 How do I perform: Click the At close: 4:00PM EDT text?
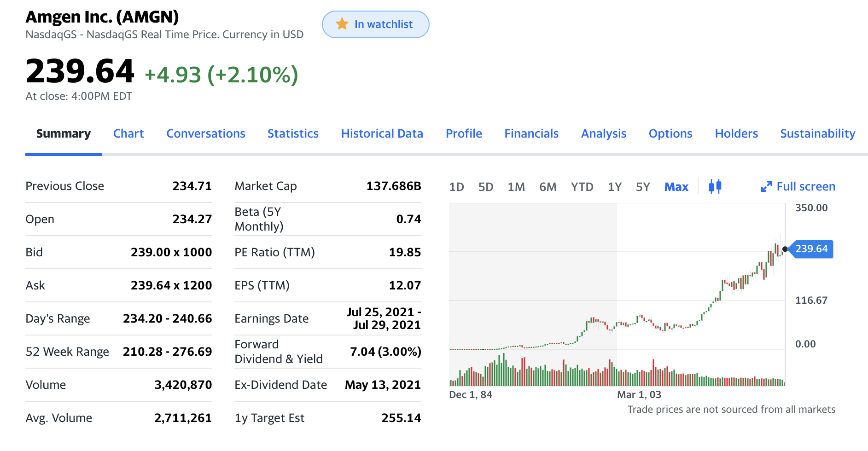pos(79,96)
